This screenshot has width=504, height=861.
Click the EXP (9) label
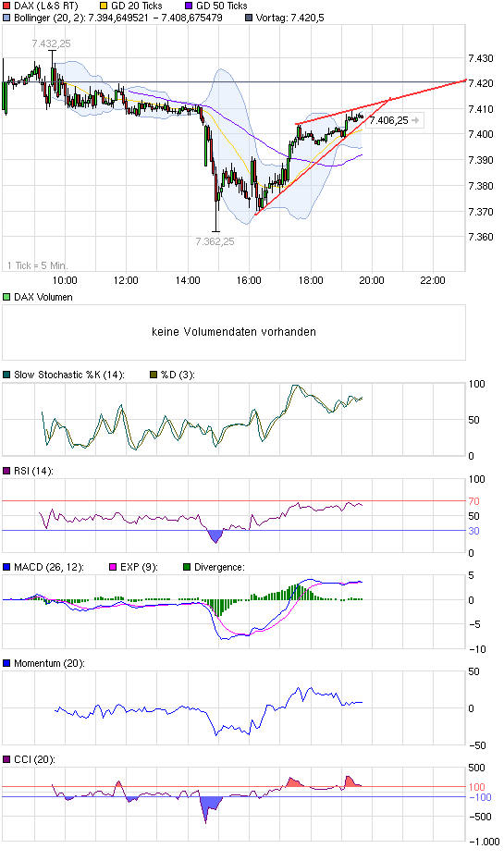[140, 567]
